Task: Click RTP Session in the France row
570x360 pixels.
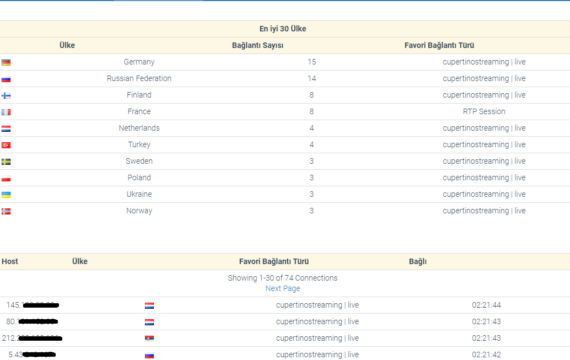Action: [x=484, y=111]
